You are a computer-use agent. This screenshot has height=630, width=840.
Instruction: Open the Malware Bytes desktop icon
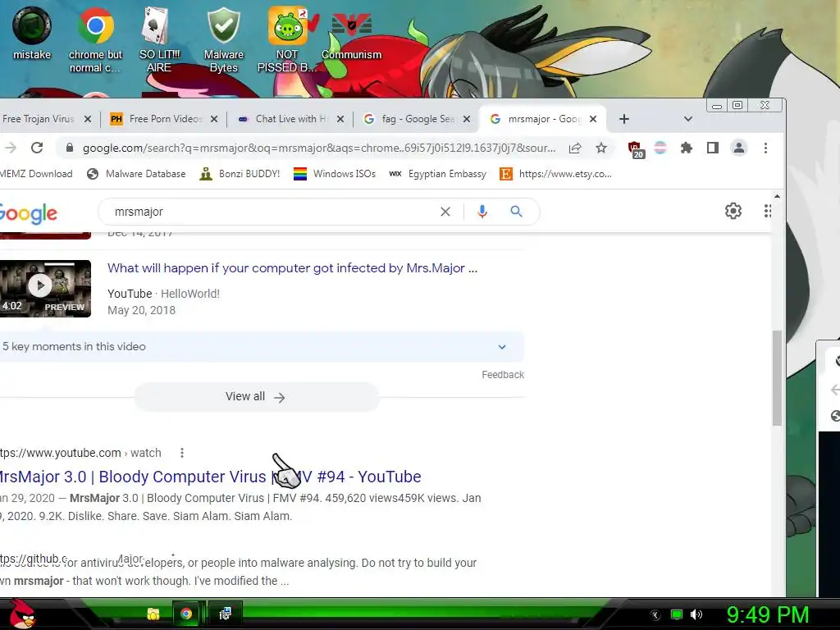pos(223,39)
